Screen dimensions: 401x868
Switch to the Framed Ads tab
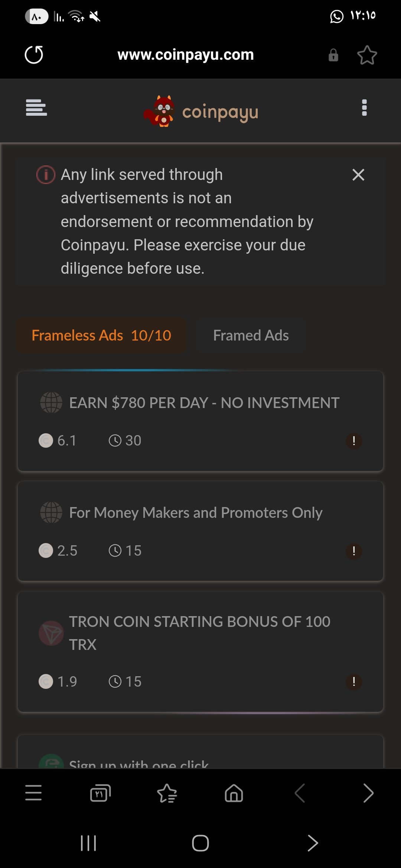251,335
